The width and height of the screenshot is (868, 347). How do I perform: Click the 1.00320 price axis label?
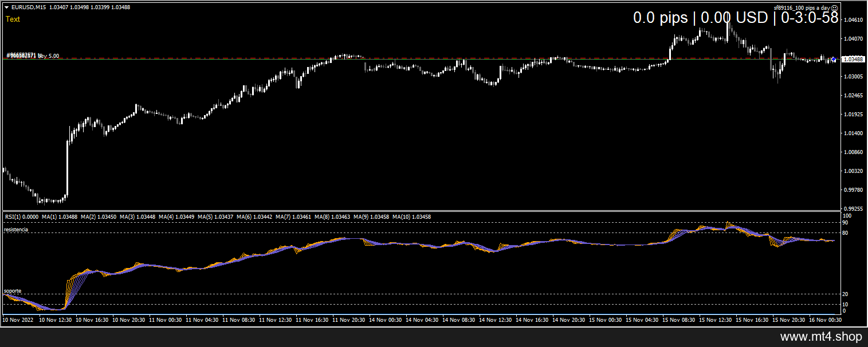pos(854,171)
